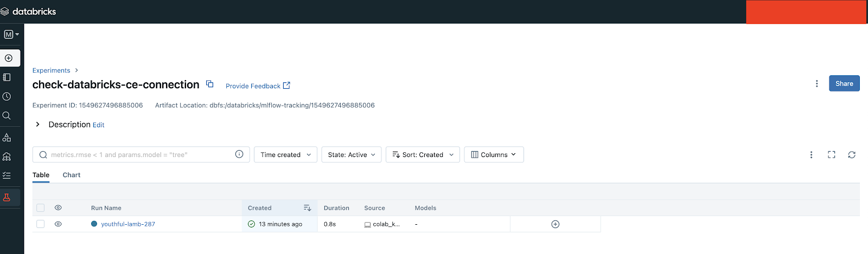
Task: Expand the Description section chevron
Action: tap(37, 125)
